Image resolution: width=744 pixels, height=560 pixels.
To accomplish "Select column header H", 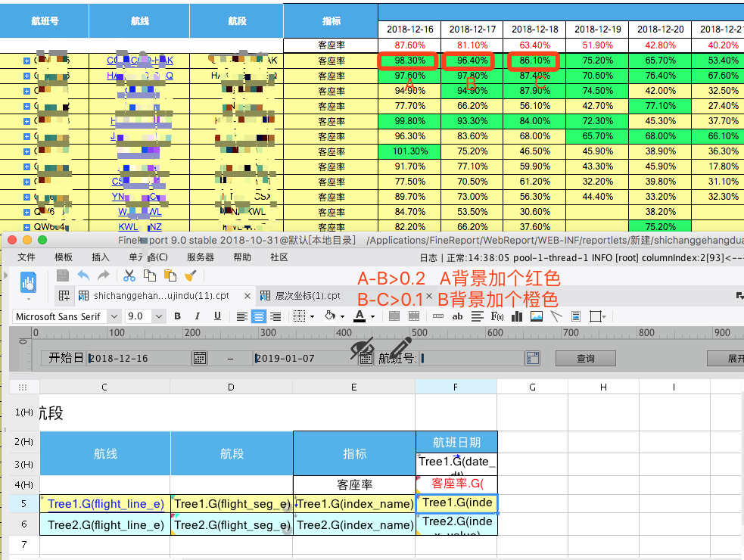I will click(x=603, y=387).
